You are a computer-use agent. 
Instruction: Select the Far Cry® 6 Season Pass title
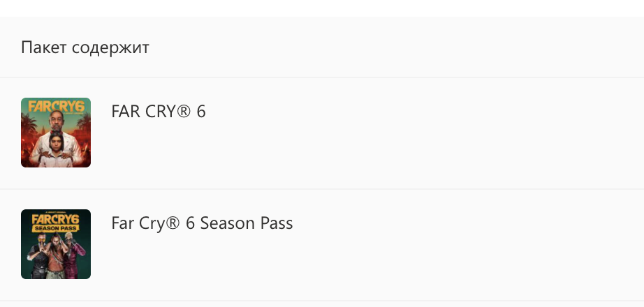coord(202,223)
